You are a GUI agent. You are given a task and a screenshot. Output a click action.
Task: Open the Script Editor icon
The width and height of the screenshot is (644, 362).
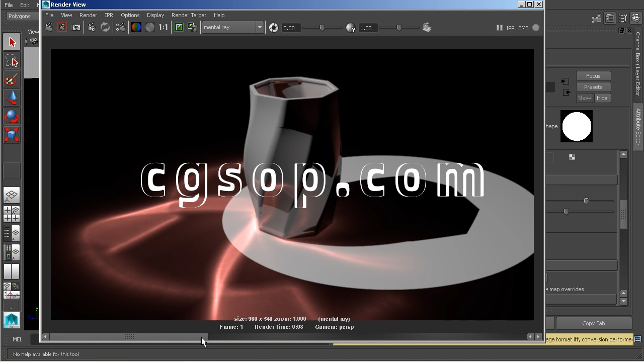638,339
